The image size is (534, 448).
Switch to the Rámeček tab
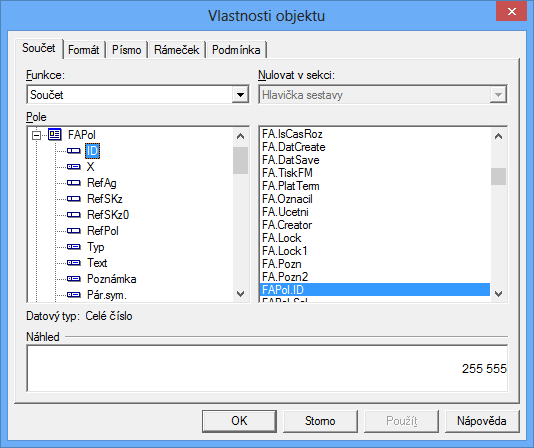(176, 50)
